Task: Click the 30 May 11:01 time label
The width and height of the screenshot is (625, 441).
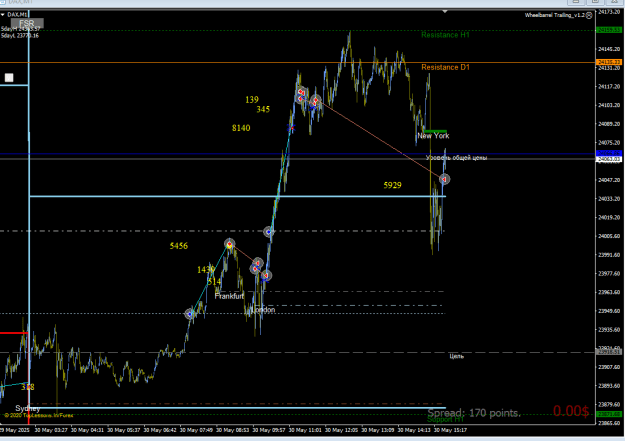Action: coord(305,430)
